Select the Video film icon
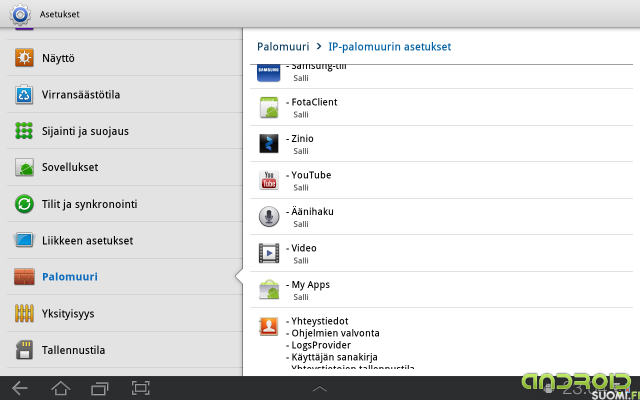The image size is (640, 400). click(x=269, y=253)
